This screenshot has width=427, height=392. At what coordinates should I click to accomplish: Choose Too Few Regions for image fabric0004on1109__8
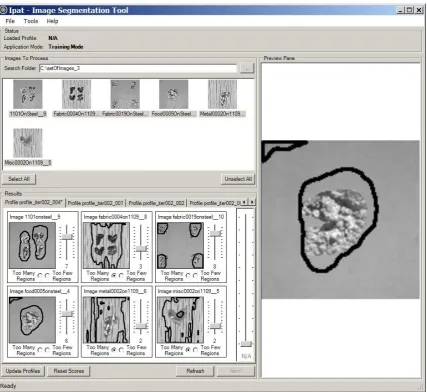121,275
